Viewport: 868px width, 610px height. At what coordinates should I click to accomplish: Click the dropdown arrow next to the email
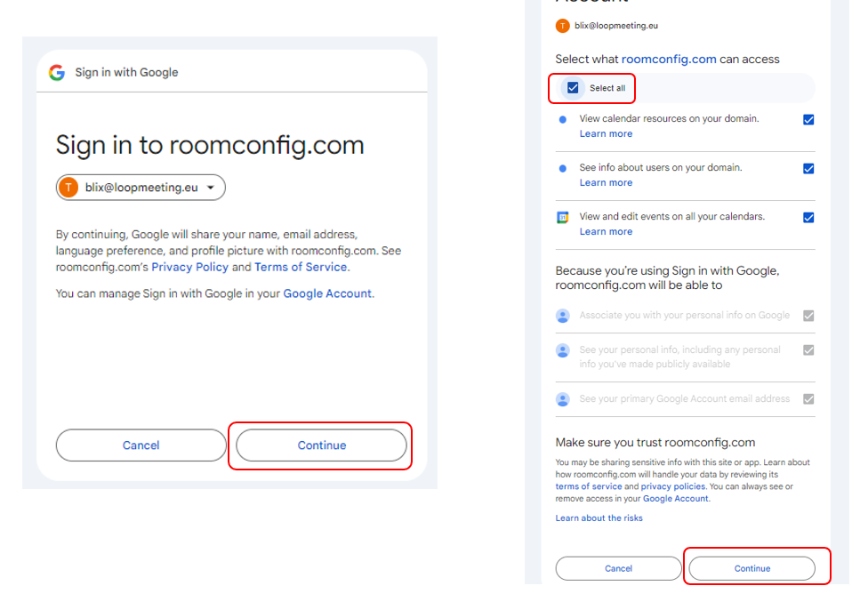(211, 188)
